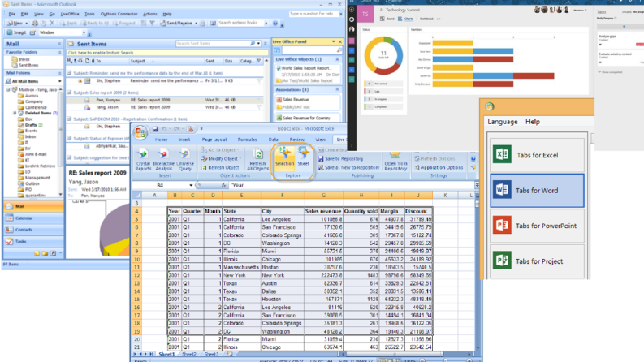
Task: Switch to the Page Layout ribbon tab
Action: [214, 140]
